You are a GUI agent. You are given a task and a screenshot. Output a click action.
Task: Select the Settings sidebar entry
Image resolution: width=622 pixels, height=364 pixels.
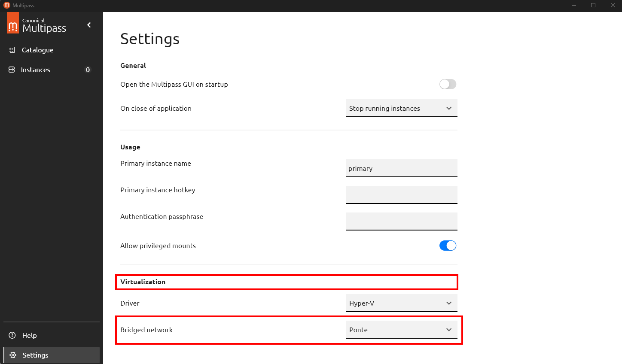click(x=35, y=355)
